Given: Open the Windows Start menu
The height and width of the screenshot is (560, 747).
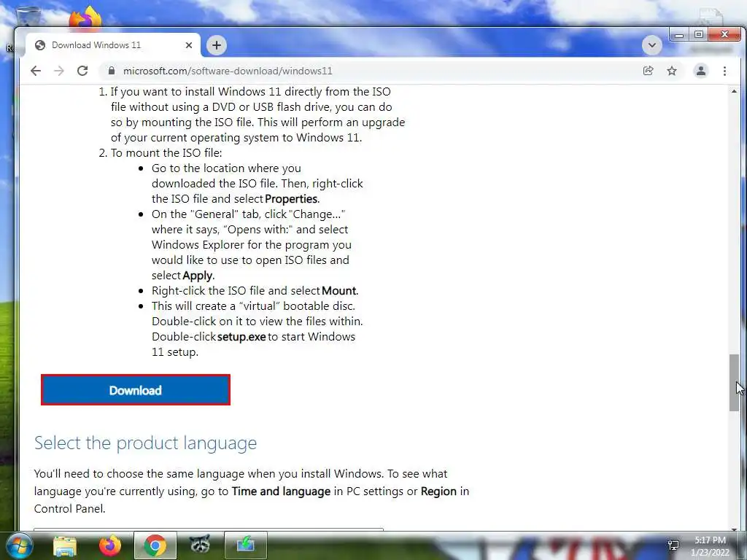Looking at the screenshot, I should 20,545.
